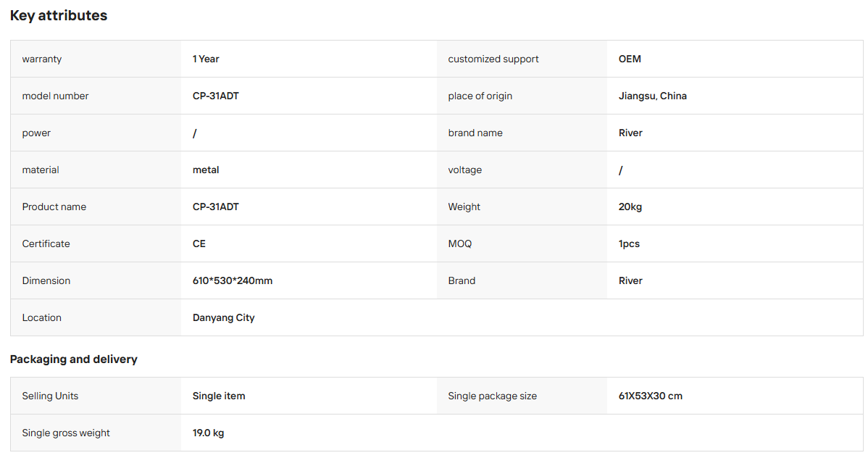Viewport: 868px width, 458px height.
Task: Click the material metal value
Action: 206,170
